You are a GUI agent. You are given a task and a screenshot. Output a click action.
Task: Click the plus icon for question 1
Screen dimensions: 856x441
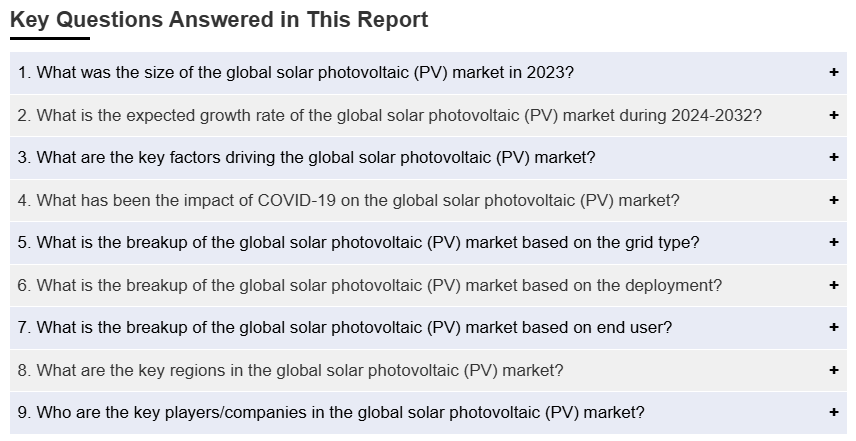(833, 73)
